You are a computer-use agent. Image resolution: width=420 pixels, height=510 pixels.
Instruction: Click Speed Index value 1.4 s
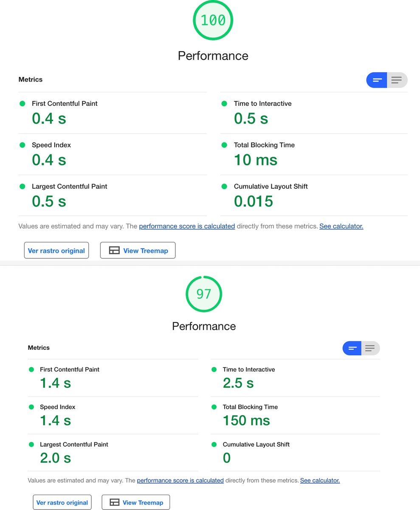56,420
